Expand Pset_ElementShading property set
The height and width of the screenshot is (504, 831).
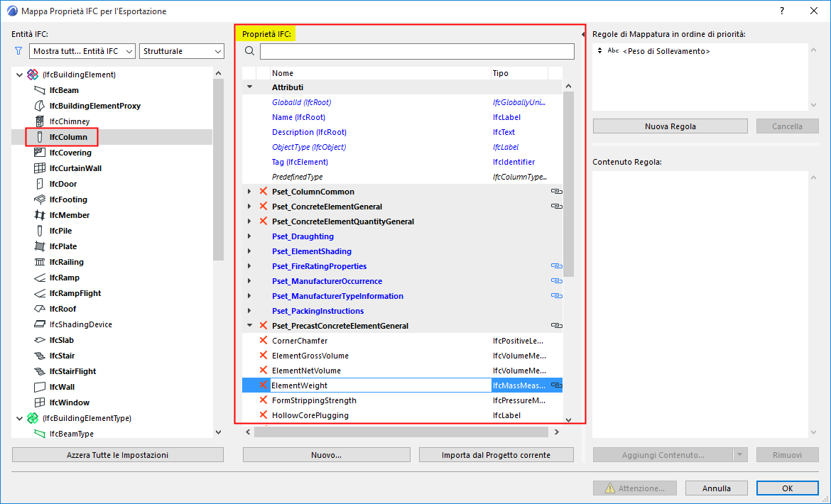click(249, 251)
